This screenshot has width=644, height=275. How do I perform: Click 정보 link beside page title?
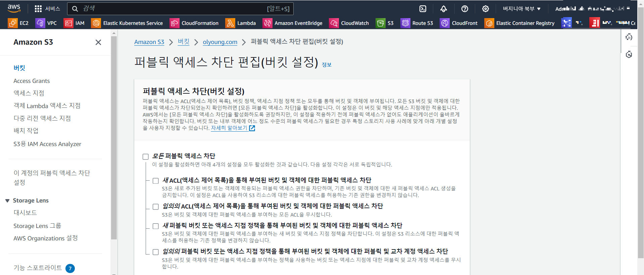(x=327, y=65)
